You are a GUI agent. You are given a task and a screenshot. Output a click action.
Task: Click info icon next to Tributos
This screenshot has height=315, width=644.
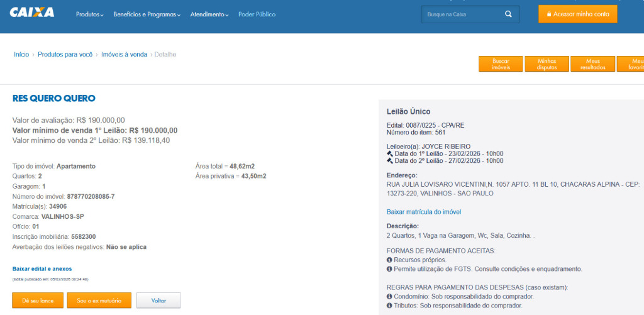point(389,306)
